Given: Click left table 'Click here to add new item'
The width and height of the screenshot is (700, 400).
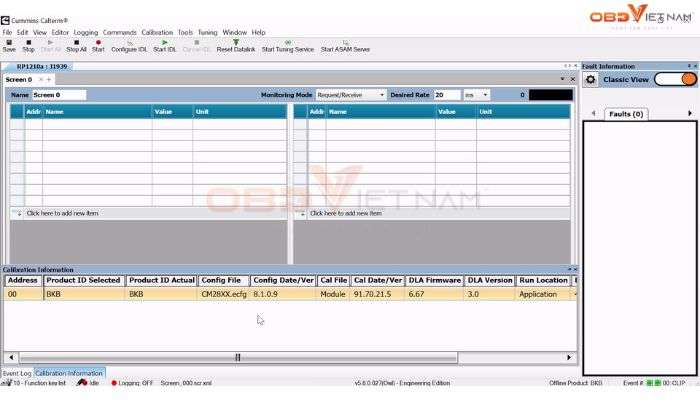Looking at the screenshot, I should coord(62,213).
